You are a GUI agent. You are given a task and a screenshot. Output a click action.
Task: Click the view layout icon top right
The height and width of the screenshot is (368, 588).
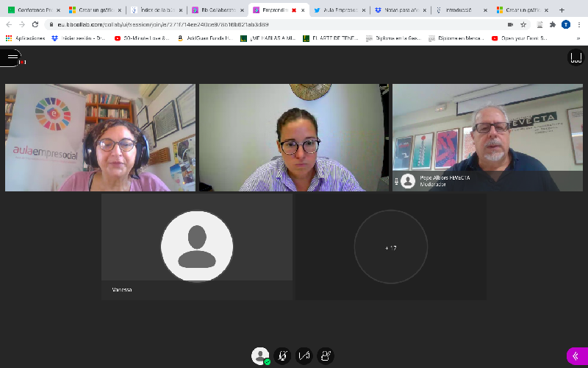(x=576, y=57)
